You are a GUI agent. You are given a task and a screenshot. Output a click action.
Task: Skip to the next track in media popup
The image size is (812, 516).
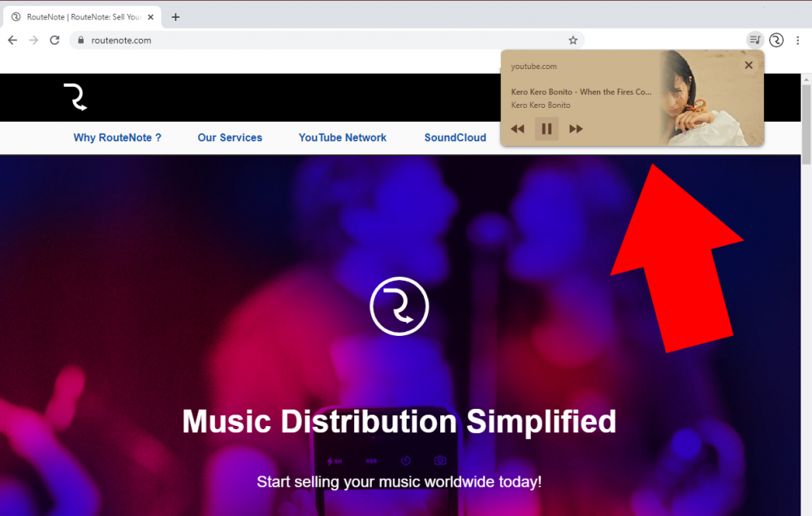tap(576, 128)
